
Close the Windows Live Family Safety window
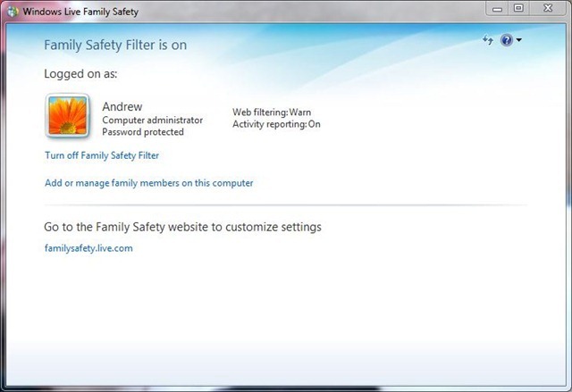pos(548,8)
